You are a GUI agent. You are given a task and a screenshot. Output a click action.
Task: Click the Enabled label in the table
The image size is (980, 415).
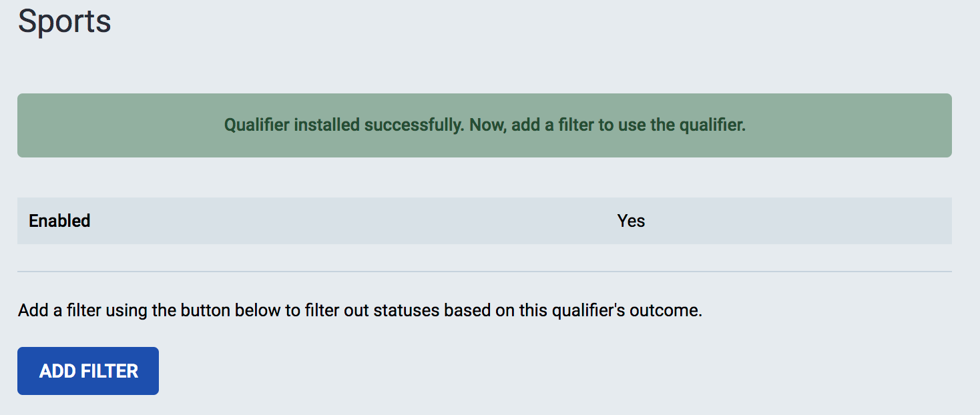[59, 221]
